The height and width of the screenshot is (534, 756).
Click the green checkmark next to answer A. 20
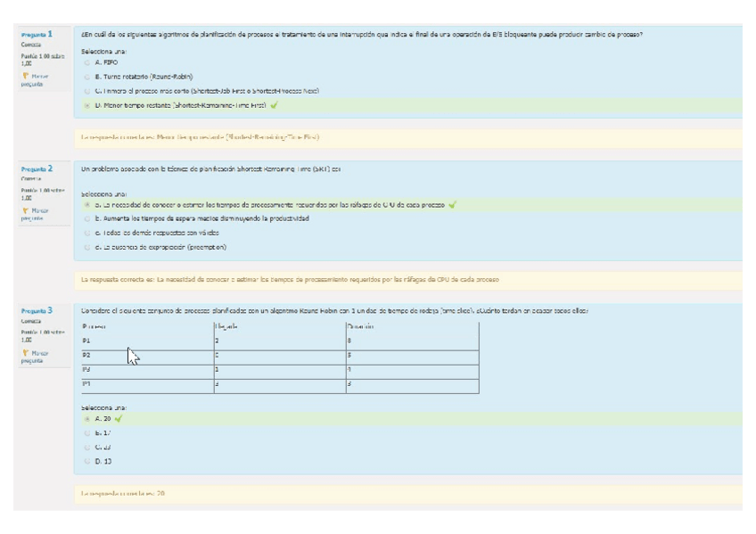point(119,418)
